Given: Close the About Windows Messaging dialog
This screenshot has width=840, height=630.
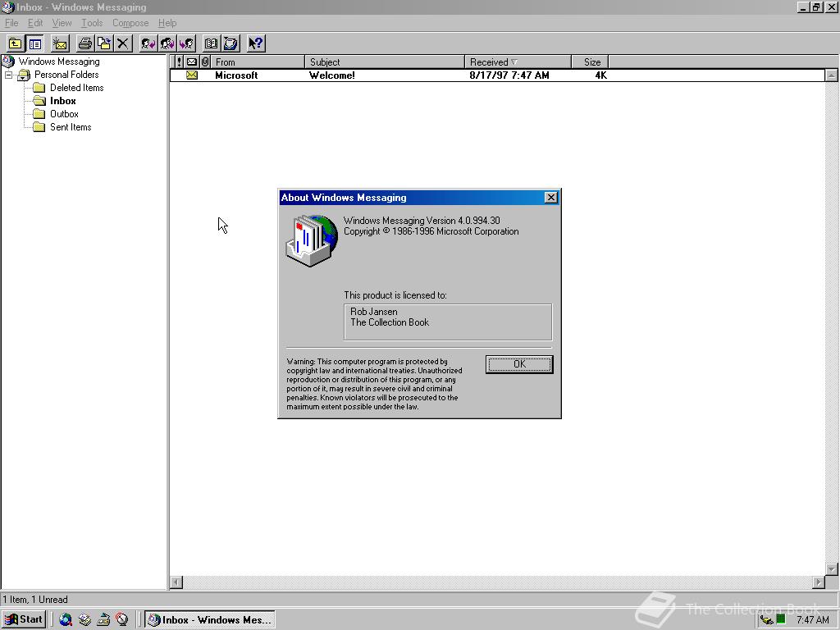Looking at the screenshot, I should click(550, 198).
